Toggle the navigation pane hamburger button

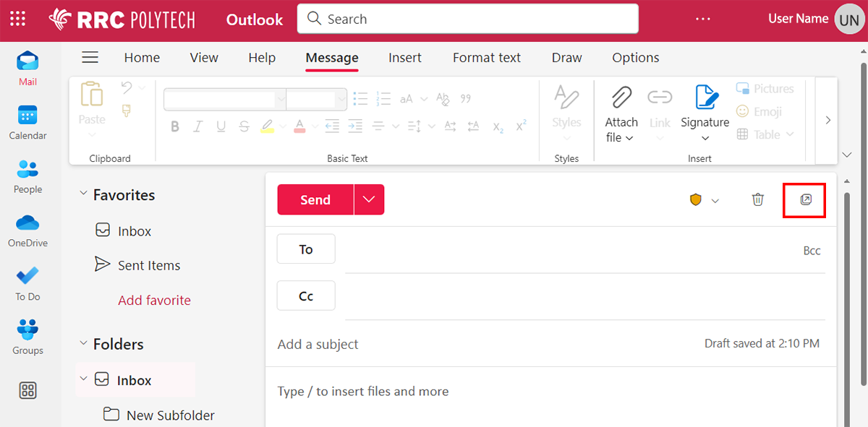[90, 58]
